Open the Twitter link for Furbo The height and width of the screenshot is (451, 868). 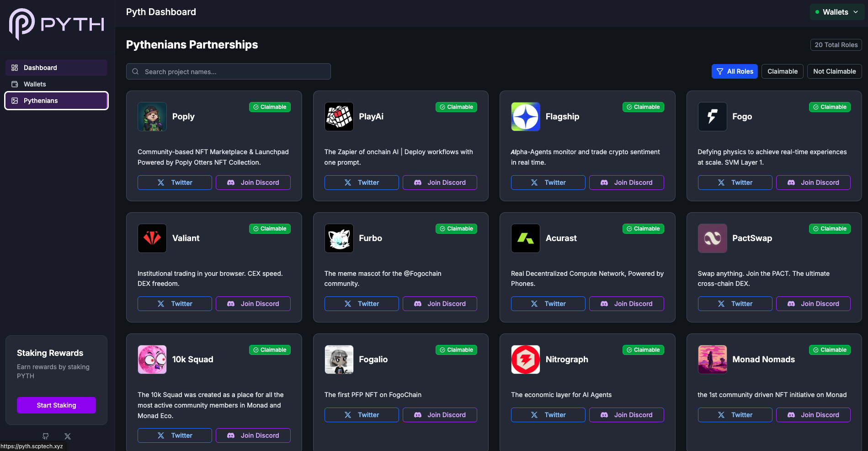[361, 304]
